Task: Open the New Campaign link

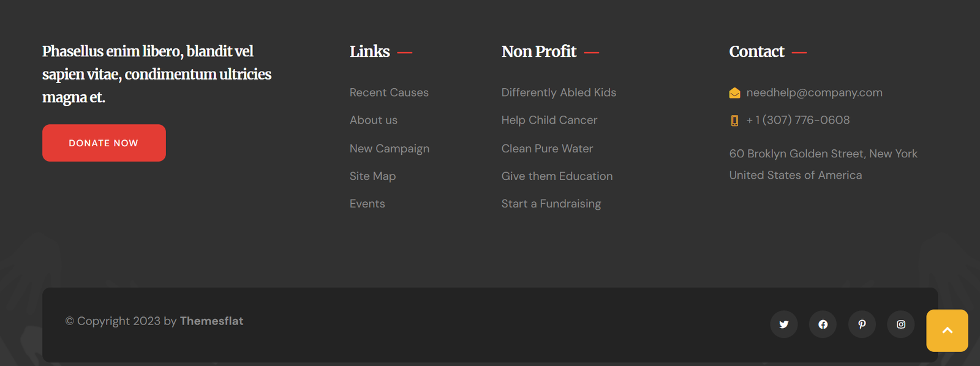Action: 390,148
